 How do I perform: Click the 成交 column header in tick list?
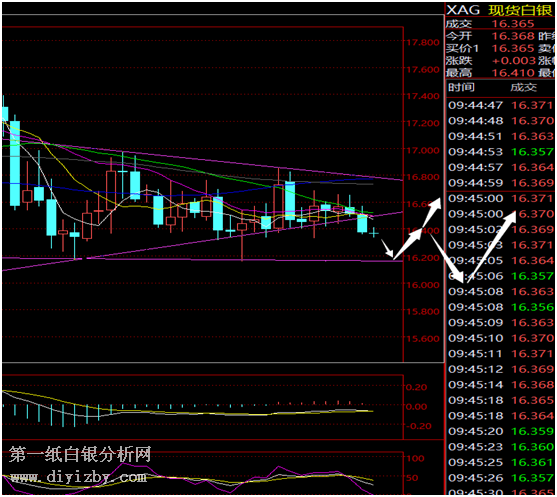(x=523, y=87)
